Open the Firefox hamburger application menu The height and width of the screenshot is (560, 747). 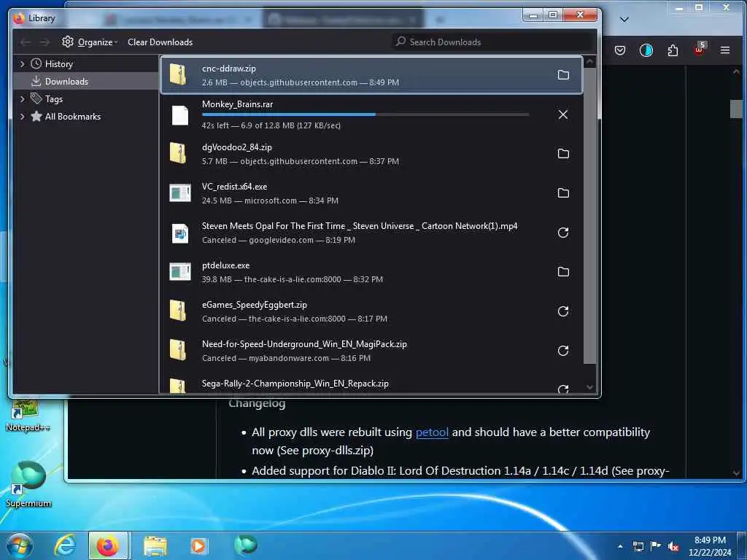(x=725, y=50)
